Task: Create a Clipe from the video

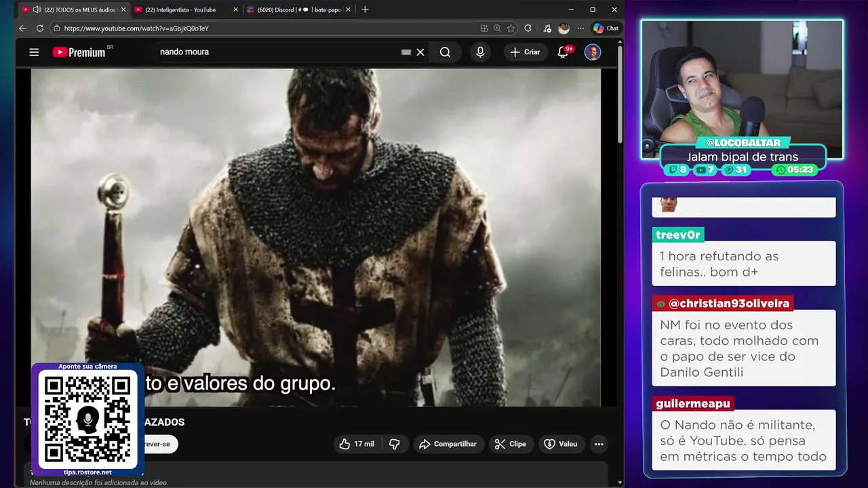Action: (x=510, y=444)
